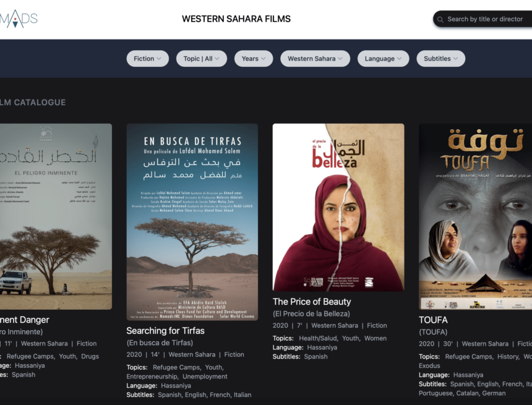532x405 pixels.
Task: Click the search by title or director field
Action: 486,19
